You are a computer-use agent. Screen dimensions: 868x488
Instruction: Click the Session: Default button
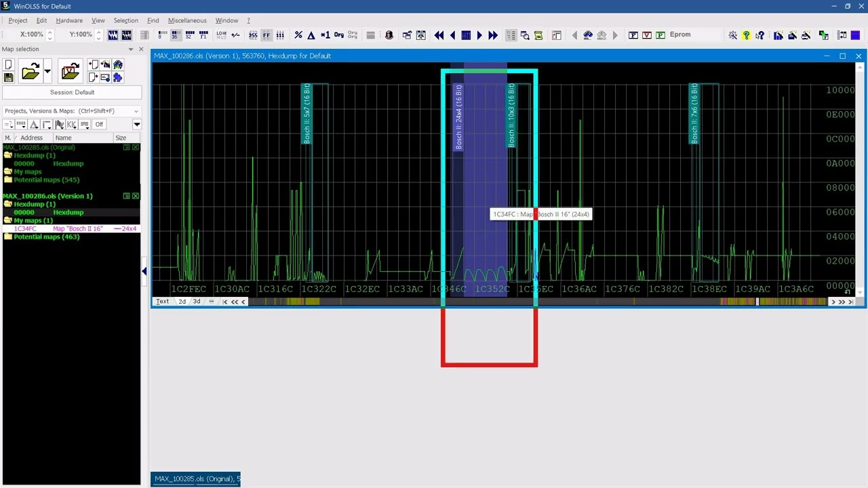click(x=72, y=93)
